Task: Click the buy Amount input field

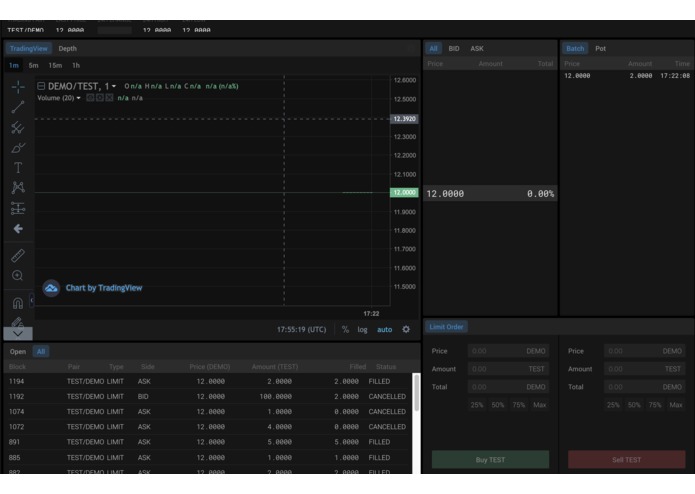Action: (x=508, y=369)
